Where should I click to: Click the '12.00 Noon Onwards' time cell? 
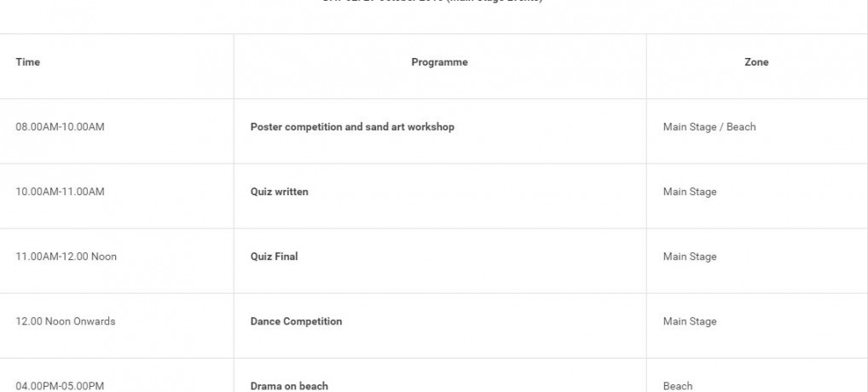point(65,321)
